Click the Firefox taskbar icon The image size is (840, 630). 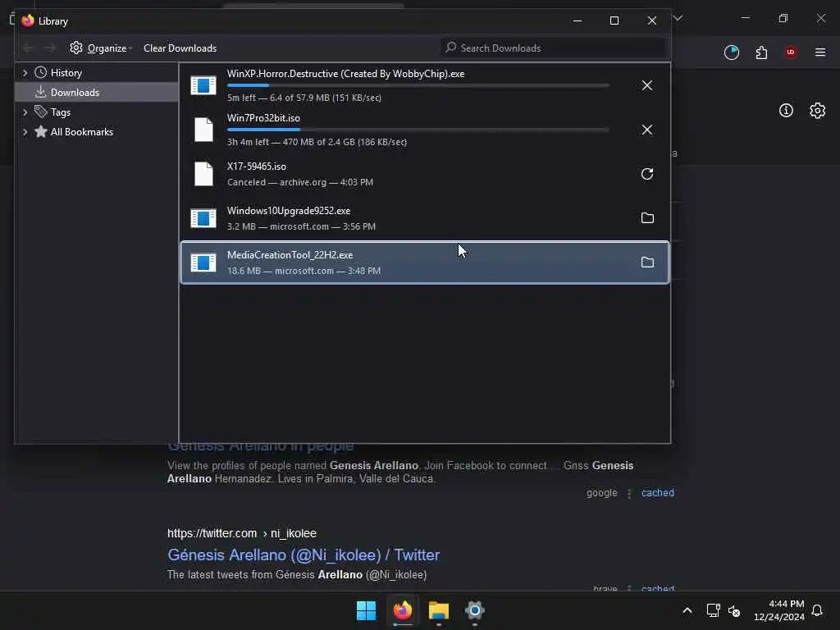coord(403,610)
